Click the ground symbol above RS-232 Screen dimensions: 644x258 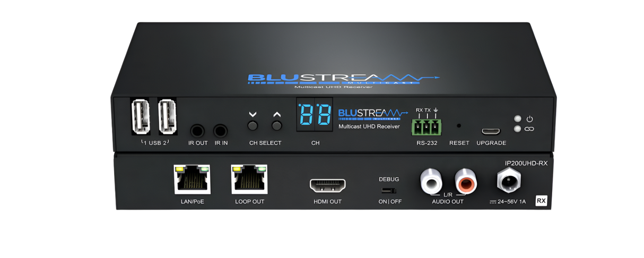[x=436, y=110]
